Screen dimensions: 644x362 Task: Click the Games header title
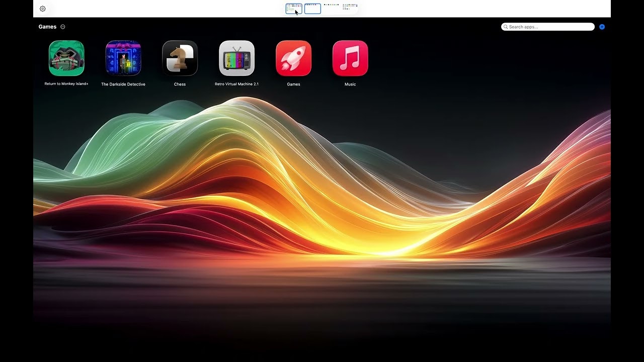(47, 27)
